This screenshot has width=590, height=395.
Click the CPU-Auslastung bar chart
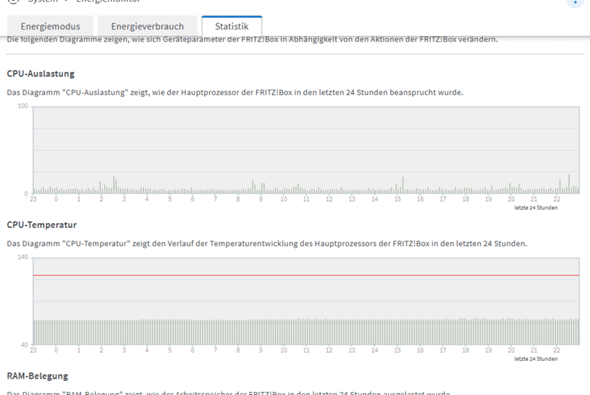[x=306, y=150]
